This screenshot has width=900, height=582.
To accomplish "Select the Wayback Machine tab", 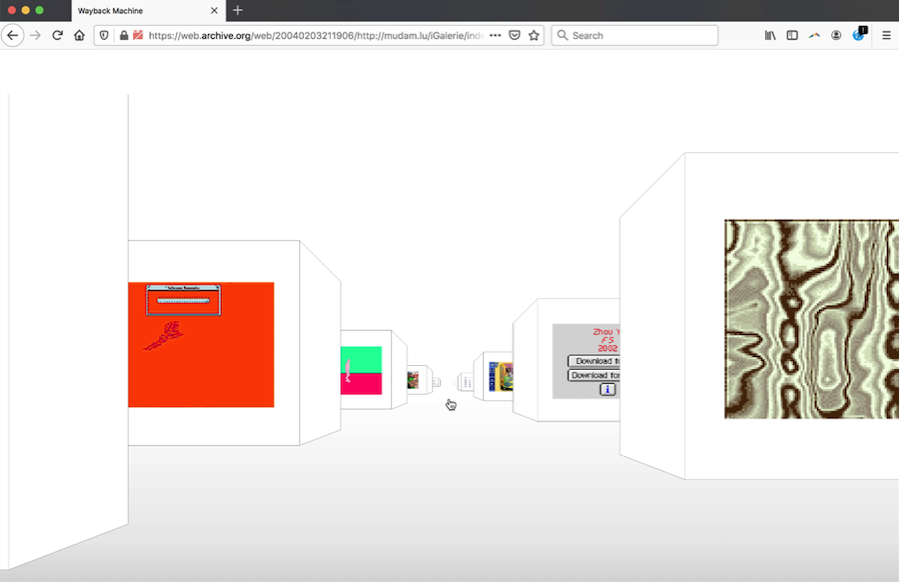I will 148,11.
